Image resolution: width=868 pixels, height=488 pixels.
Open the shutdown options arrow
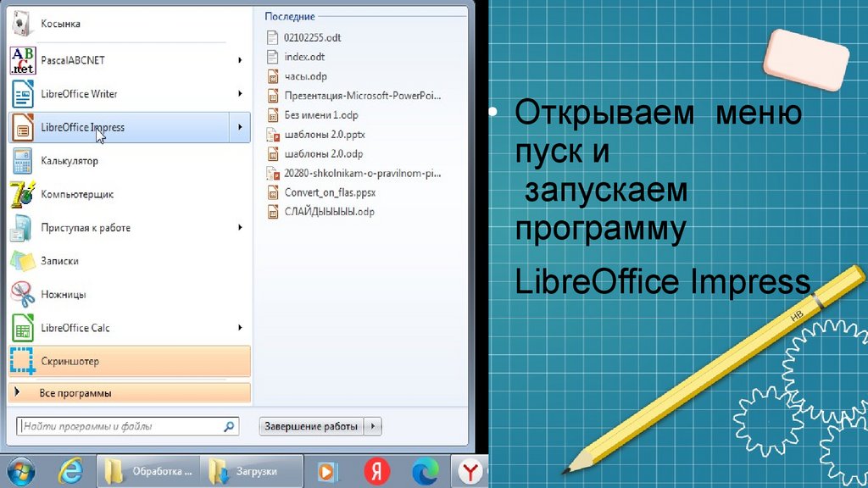point(373,426)
